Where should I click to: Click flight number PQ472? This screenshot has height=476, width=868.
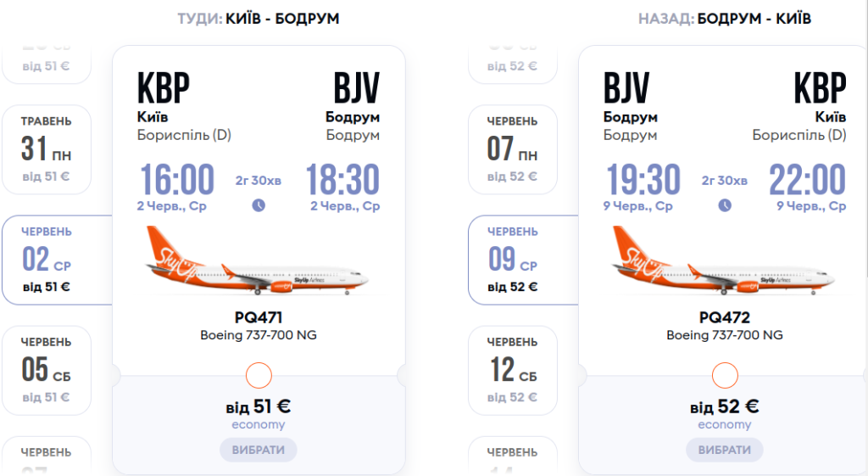point(725,318)
